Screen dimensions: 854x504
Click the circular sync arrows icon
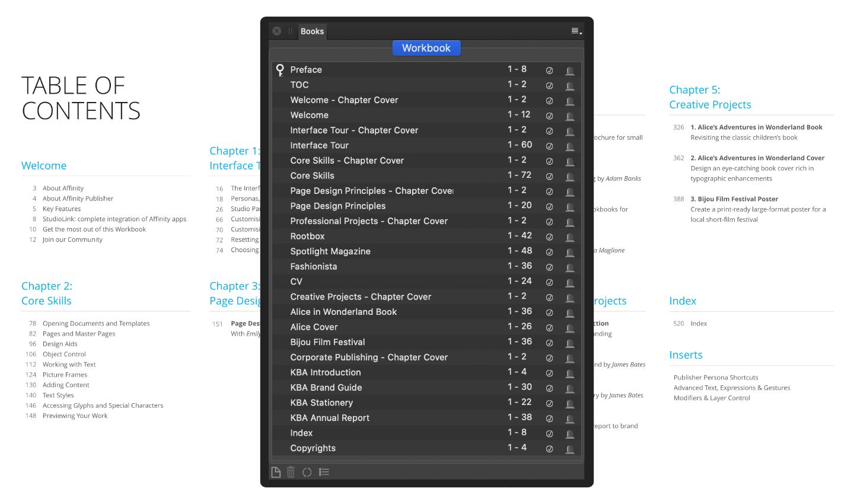tap(307, 472)
